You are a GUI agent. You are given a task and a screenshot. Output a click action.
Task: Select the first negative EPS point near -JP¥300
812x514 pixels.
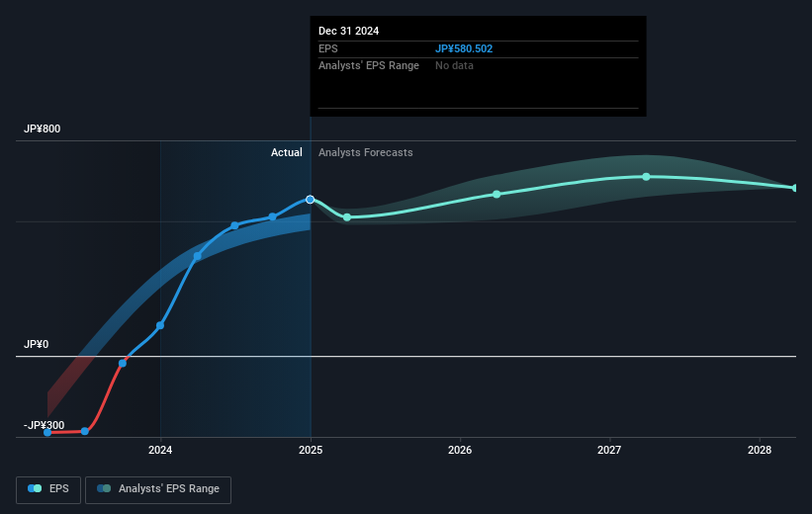[x=47, y=432]
